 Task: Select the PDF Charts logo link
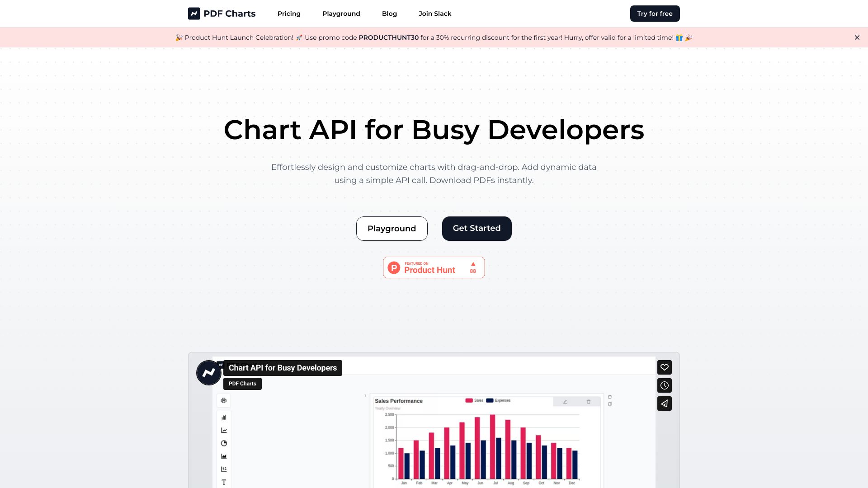(221, 13)
